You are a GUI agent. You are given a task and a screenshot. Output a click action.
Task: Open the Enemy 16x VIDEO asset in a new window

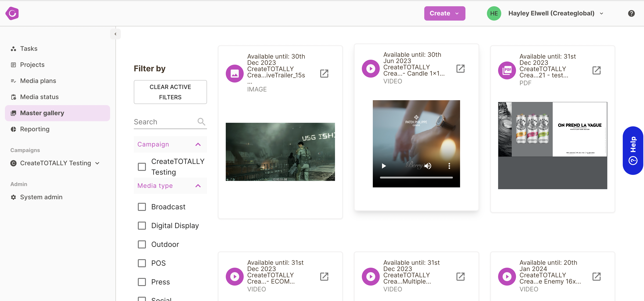coord(596,277)
